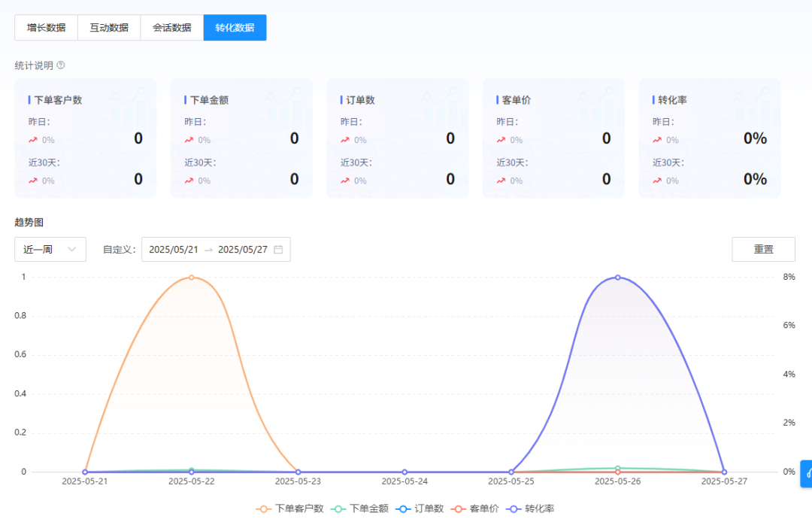Click trend arrow icon under 转化率 近30天
Viewport: 812px width, 525px height.
[x=657, y=181]
